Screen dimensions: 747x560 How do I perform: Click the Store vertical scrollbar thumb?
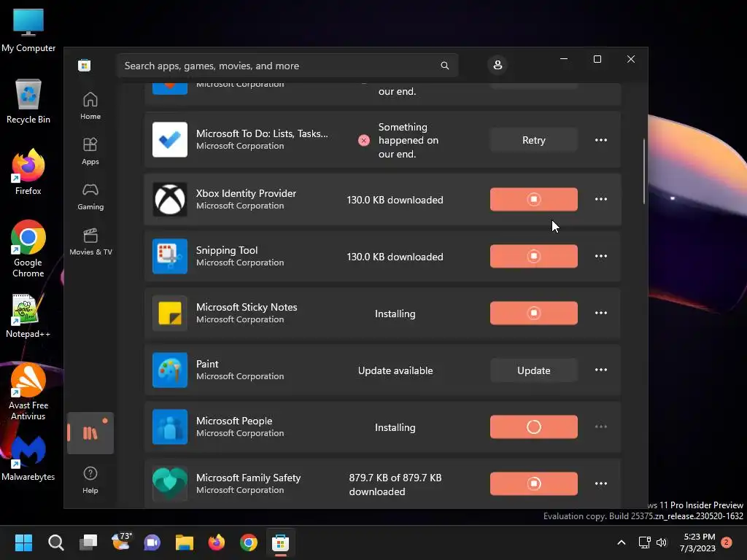point(644,171)
